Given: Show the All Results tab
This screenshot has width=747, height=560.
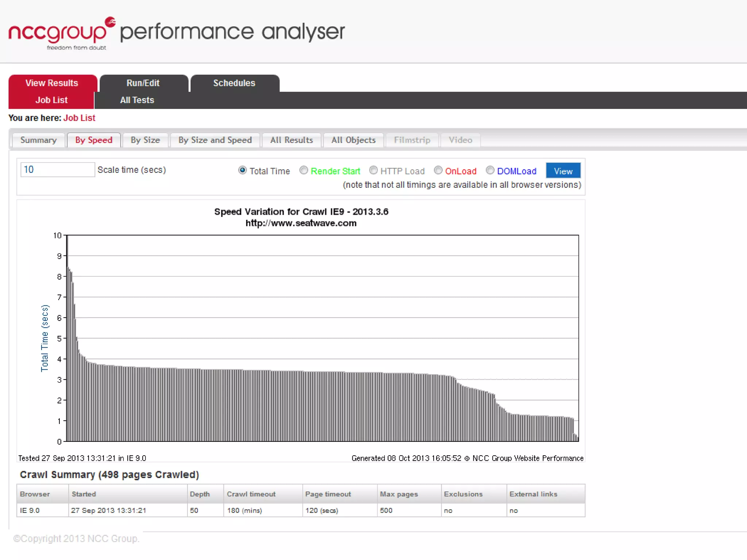Looking at the screenshot, I should 291,140.
